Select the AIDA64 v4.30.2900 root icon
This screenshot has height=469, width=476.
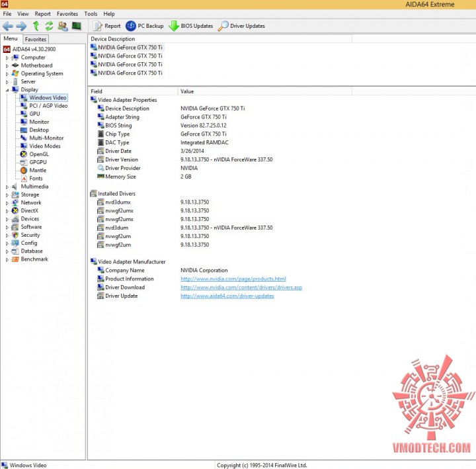[7, 49]
